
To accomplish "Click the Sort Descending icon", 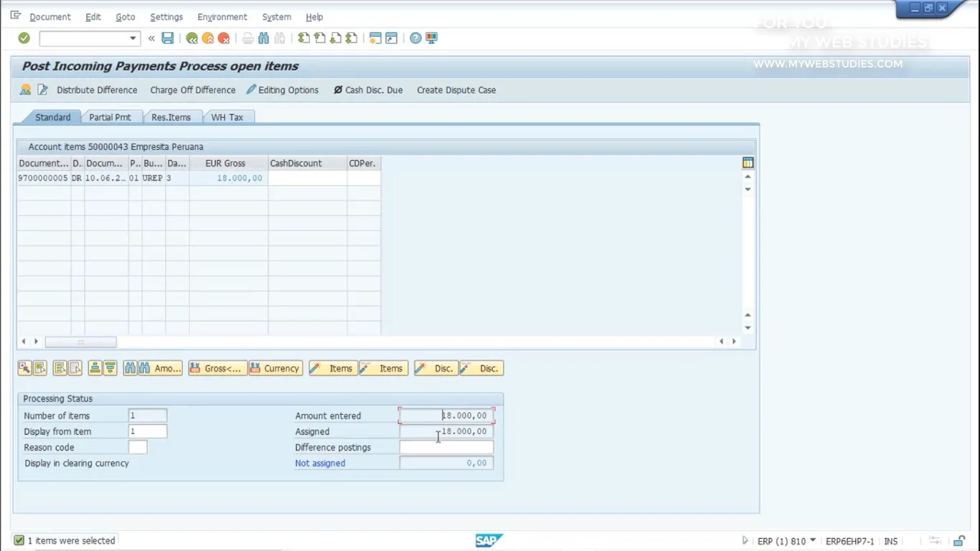I will (x=110, y=368).
